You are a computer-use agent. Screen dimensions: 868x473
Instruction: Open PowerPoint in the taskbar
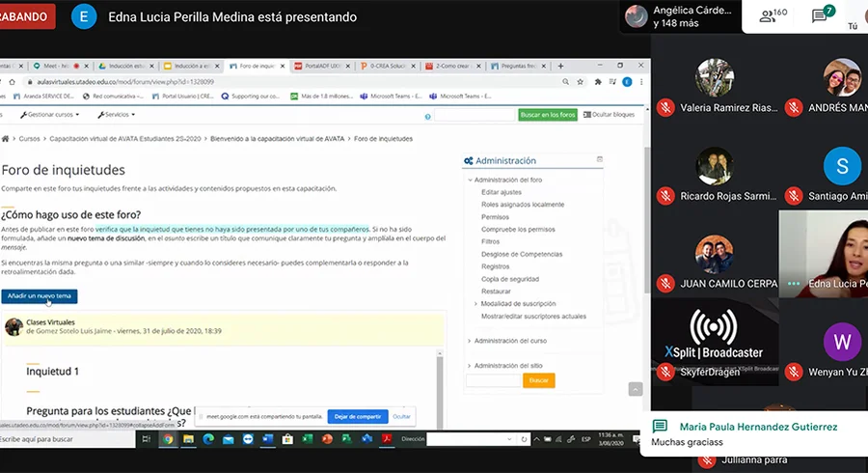[x=327, y=439]
